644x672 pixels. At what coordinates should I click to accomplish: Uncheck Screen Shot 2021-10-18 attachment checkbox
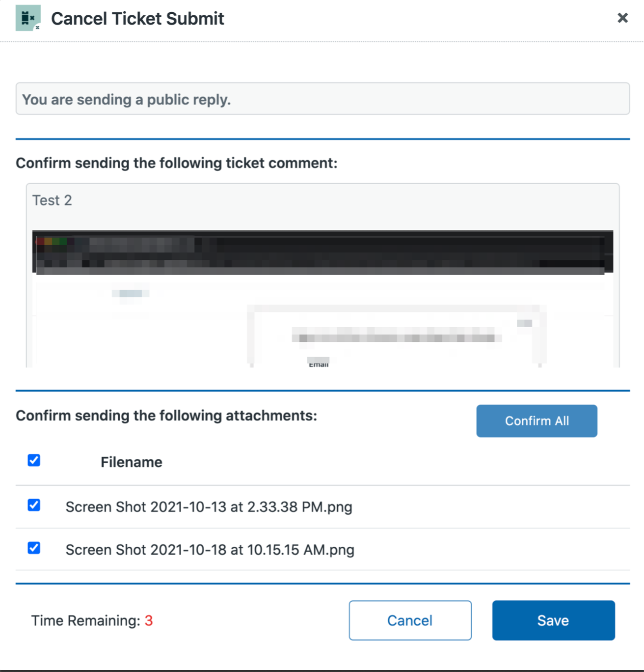34,548
